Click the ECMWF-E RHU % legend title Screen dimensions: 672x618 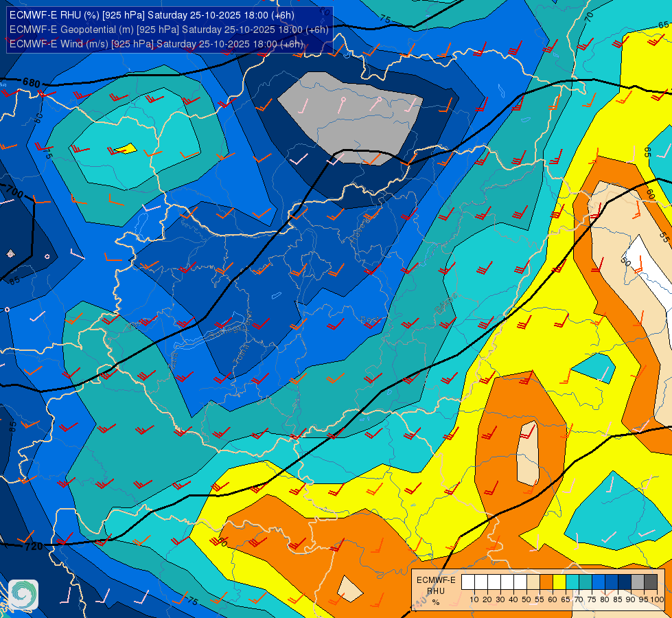436,591
